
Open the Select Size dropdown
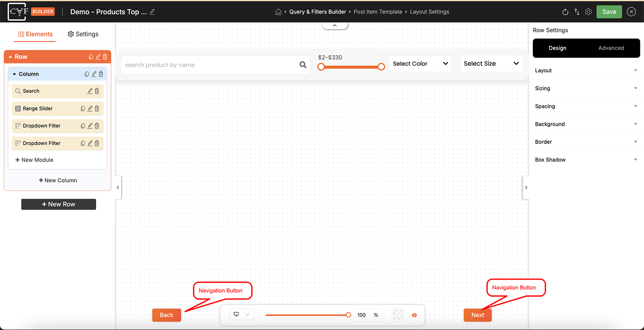pos(491,64)
